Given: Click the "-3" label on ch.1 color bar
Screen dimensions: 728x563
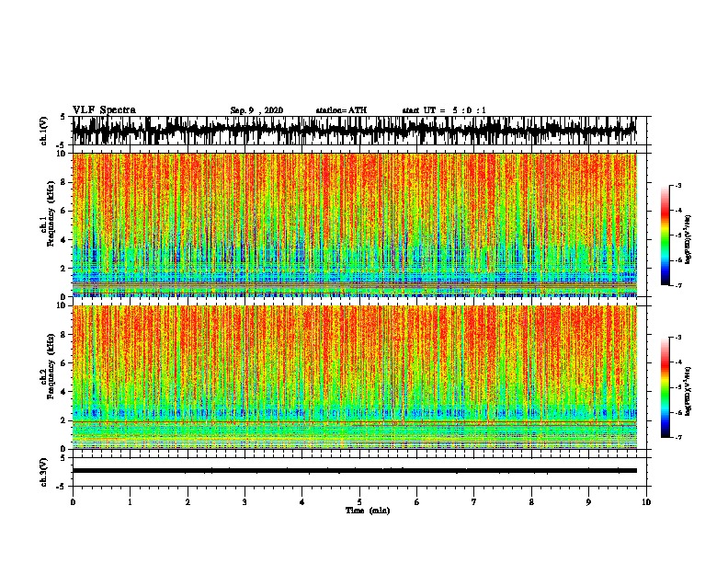Looking at the screenshot, I should click(x=677, y=186).
